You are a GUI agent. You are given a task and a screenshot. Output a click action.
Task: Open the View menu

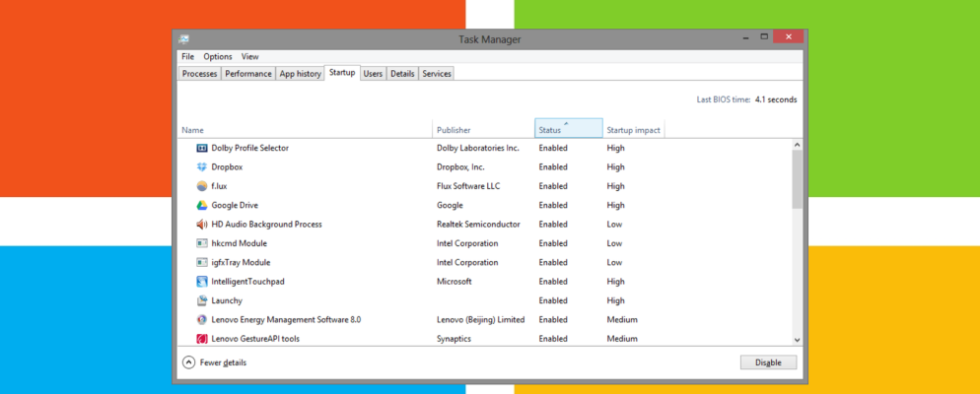250,56
